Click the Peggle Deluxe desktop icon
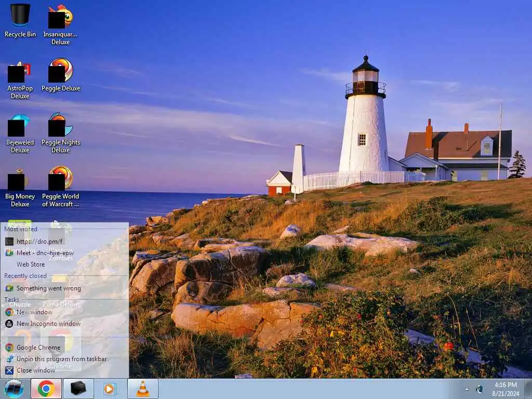532x399 pixels. pos(61,75)
